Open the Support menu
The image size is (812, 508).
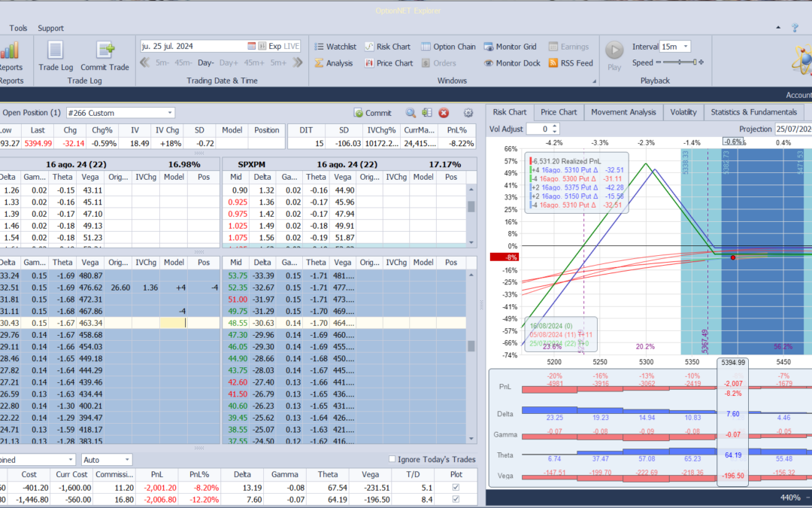pos(51,28)
